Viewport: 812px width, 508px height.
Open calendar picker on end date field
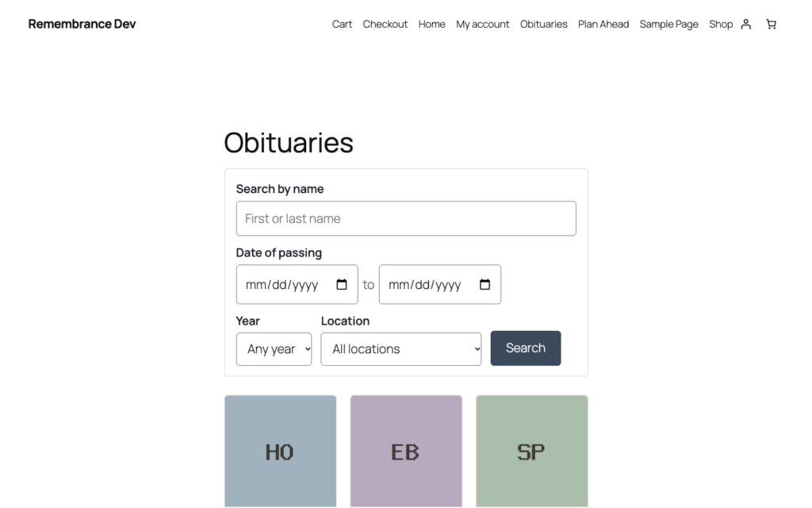coord(485,285)
